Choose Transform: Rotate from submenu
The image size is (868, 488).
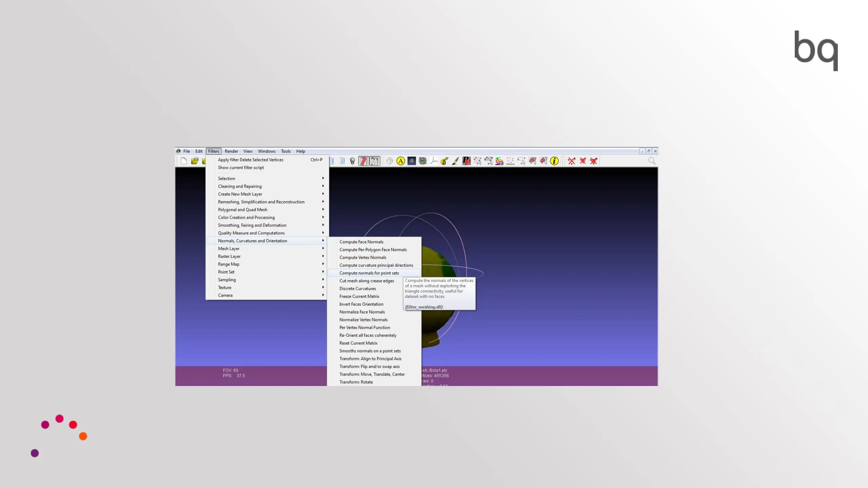(x=356, y=382)
